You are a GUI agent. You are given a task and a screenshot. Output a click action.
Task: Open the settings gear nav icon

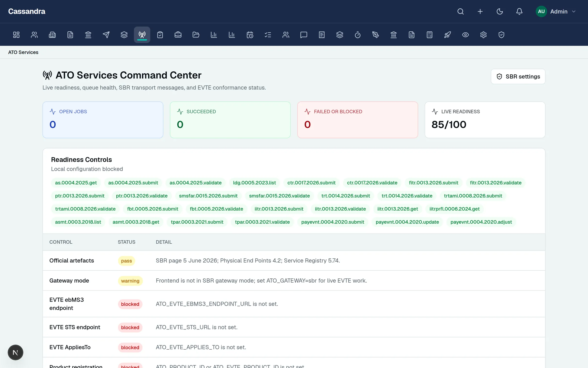[483, 35]
